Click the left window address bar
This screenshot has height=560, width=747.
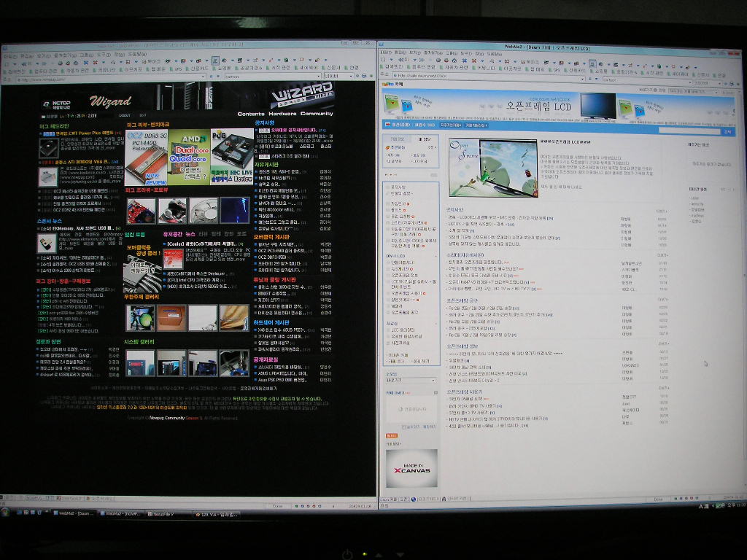click(x=111, y=77)
